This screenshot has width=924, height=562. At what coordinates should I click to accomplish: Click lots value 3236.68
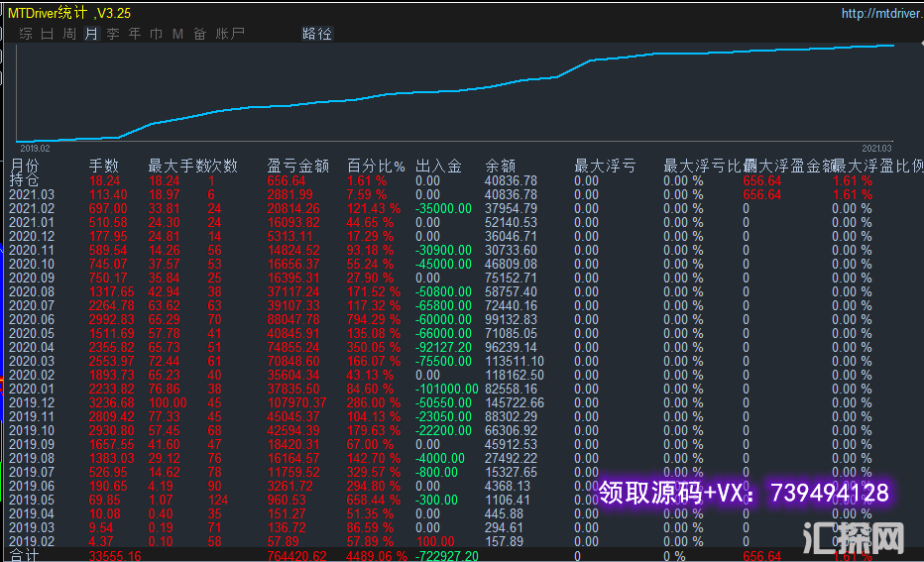coord(111,402)
